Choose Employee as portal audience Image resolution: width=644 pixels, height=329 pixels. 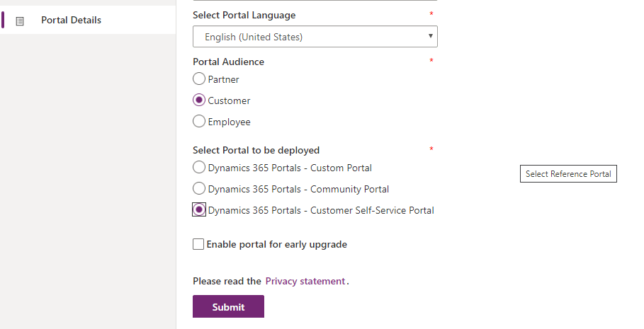pyautogui.click(x=199, y=122)
